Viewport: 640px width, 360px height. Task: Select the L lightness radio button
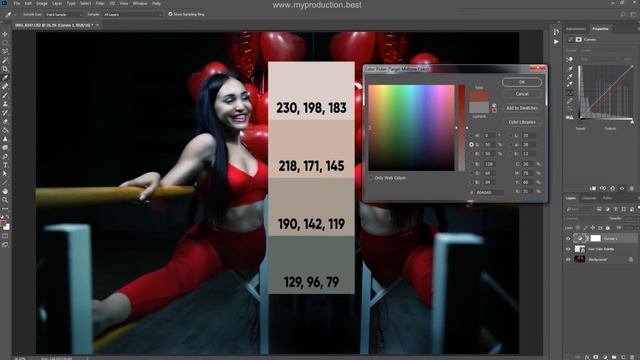tap(511, 136)
